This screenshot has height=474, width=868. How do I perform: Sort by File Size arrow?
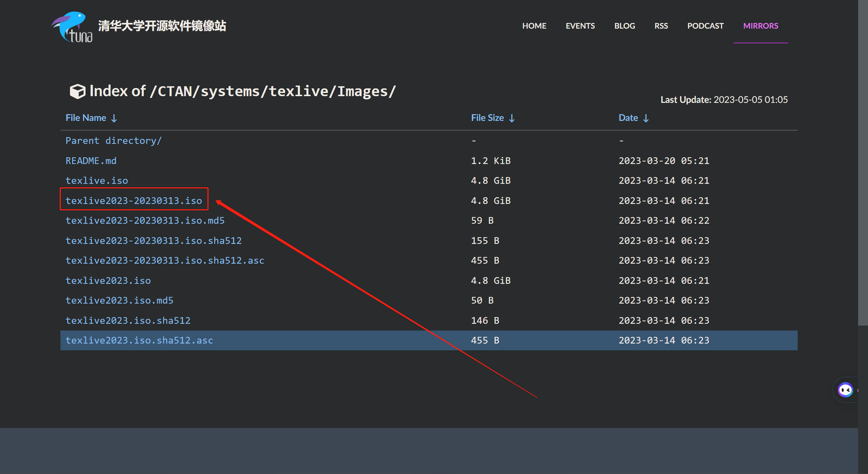coord(512,118)
